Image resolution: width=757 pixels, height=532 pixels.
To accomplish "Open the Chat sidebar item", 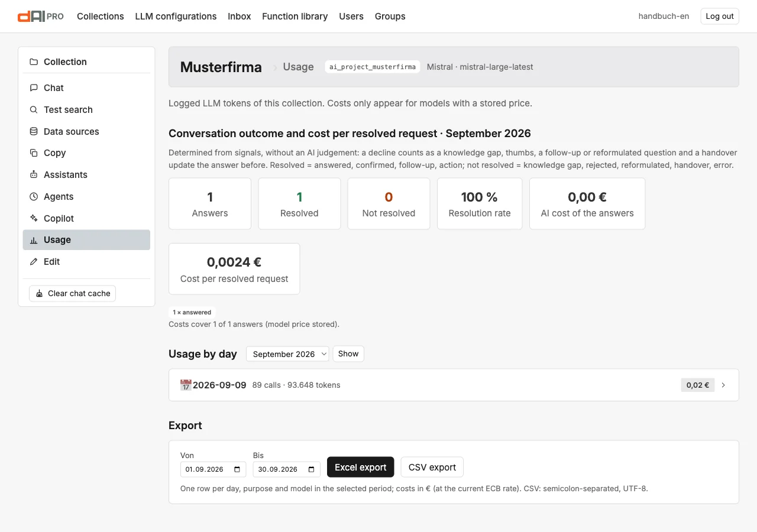I will pyautogui.click(x=86, y=88).
